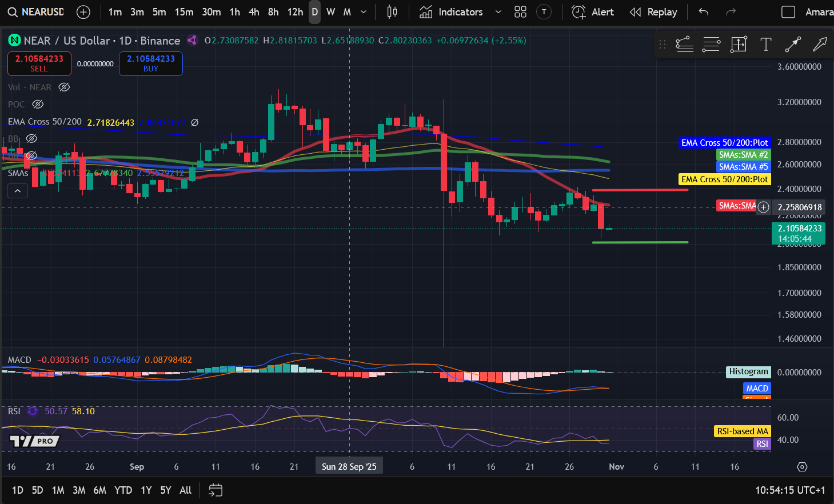Hide the EMA Cross 50/200 indicator
The image size is (834, 504).
(194, 122)
